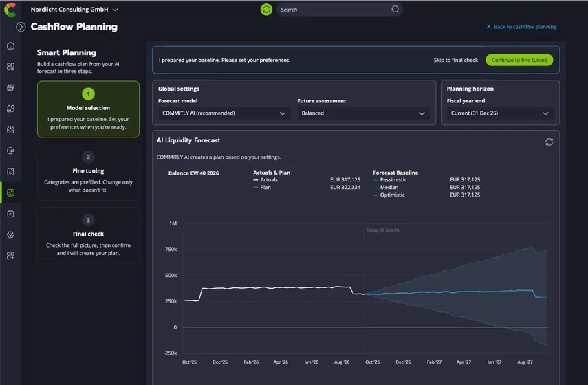Viewport: 588px width, 385px height.
Task: Click the Today 28 Sep 26 marker line
Action: (364, 289)
